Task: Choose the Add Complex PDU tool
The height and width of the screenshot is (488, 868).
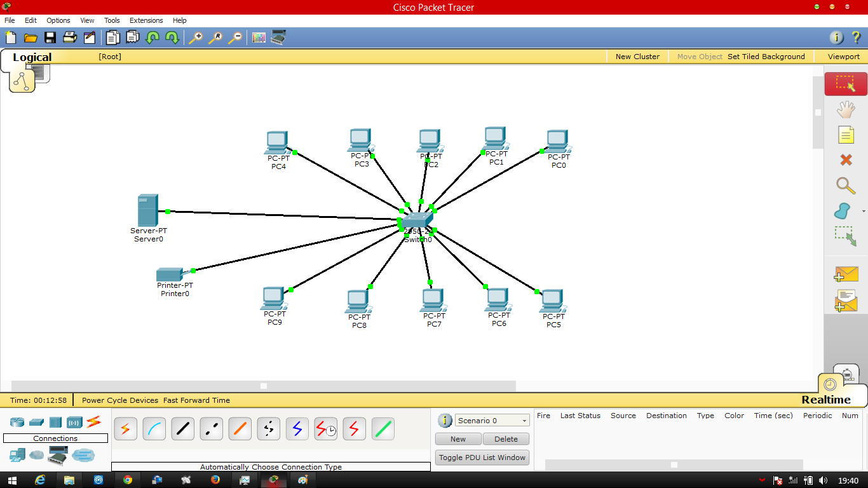Action: [x=846, y=299]
